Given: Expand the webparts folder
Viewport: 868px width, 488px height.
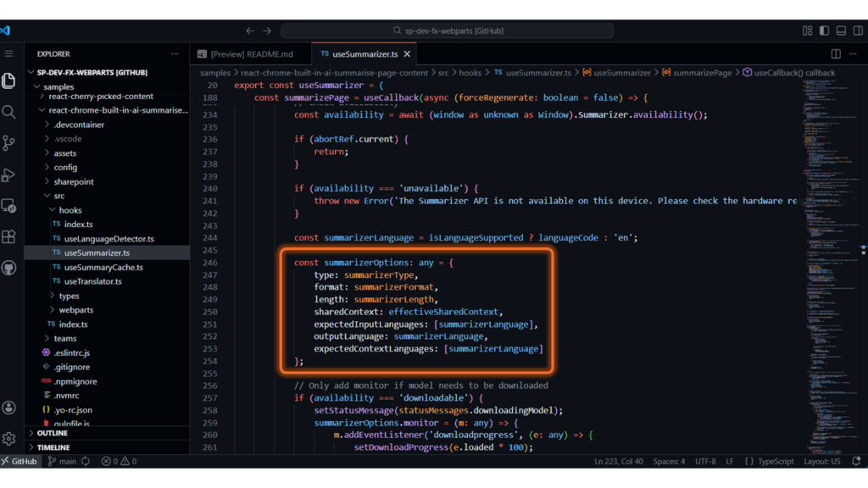Looking at the screenshot, I should click(76, 310).
